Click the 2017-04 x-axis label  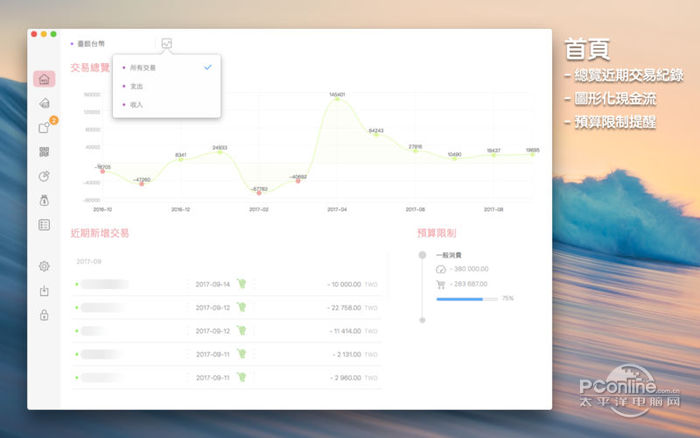tap(337, 209)
